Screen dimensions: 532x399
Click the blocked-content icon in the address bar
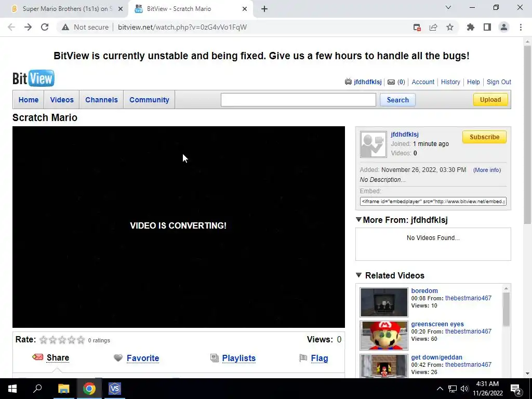point(417,27)
